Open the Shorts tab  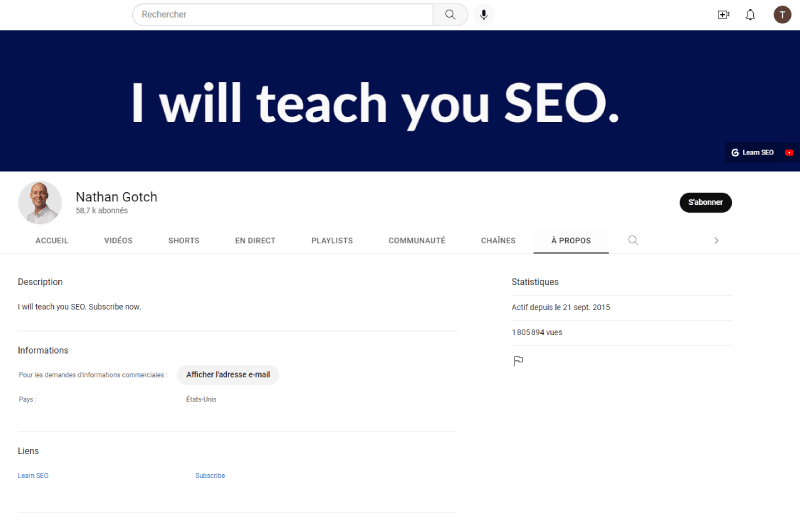click(184, 240)
